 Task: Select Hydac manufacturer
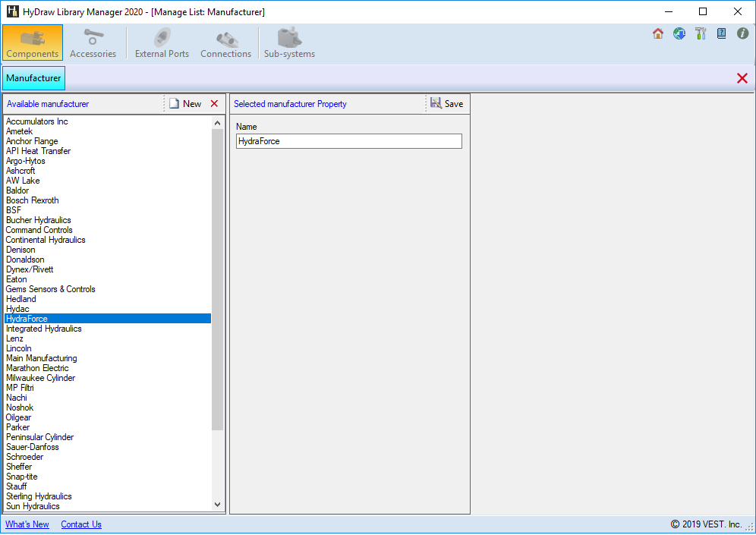pos(108,309)
